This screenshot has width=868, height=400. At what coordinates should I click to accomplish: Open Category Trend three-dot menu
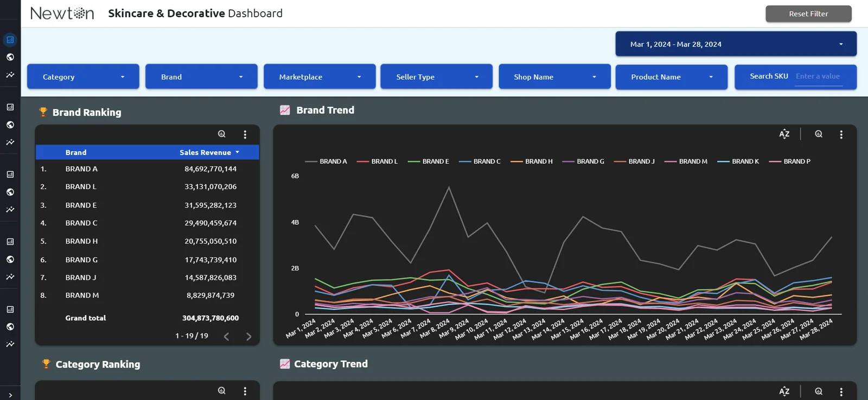pyautogui.click(x=841, y=391)
